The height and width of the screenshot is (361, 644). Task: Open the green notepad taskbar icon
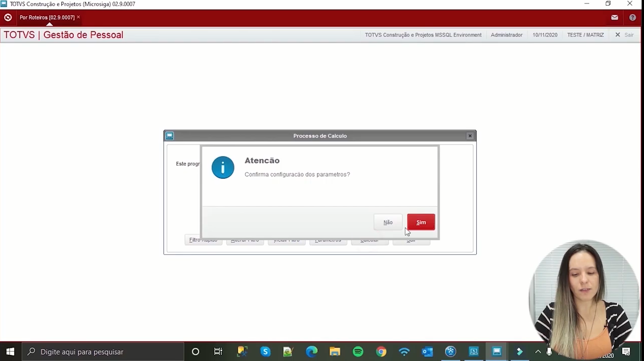(288, 351)
